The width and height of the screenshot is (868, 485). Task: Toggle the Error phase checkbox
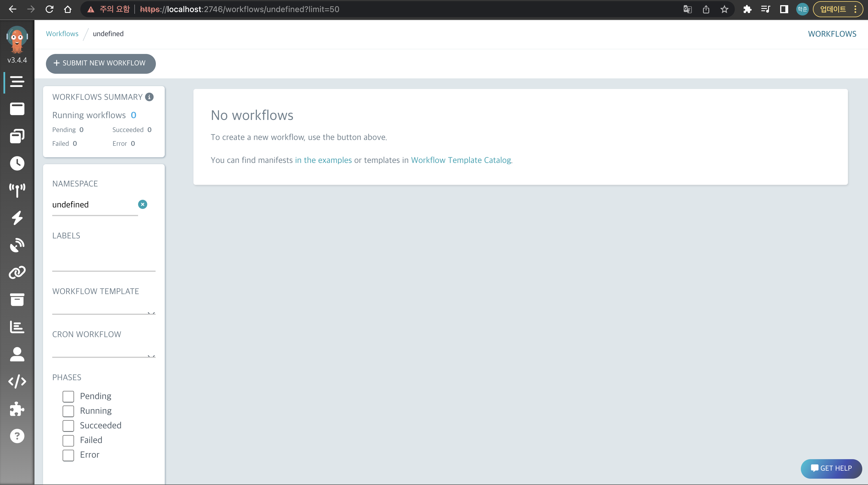(68, 455)
